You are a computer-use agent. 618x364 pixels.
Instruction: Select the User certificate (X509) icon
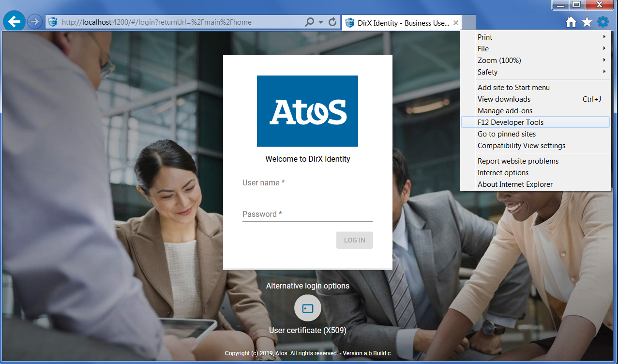point(307,308)
